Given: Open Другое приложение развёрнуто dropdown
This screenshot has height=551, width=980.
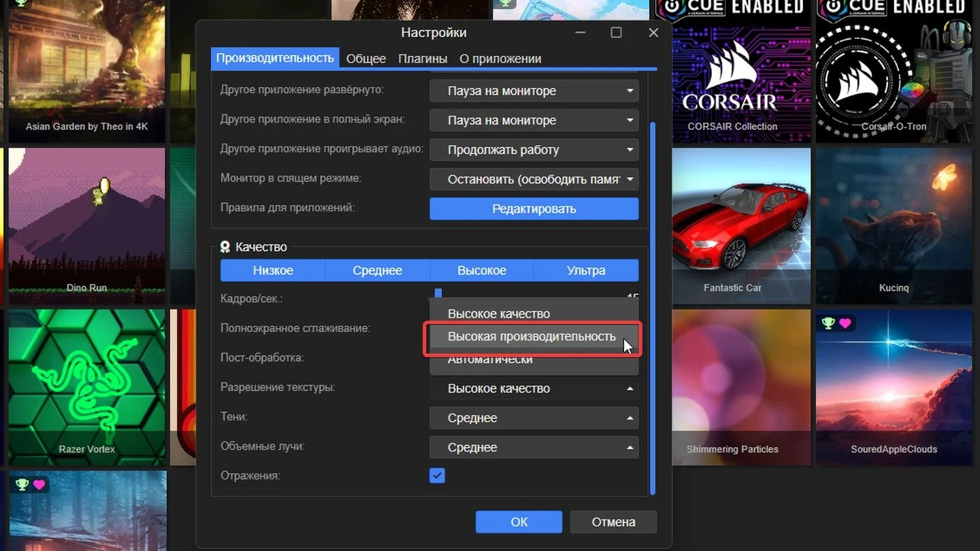Looking at the screenshot, I should click(534, 90).
